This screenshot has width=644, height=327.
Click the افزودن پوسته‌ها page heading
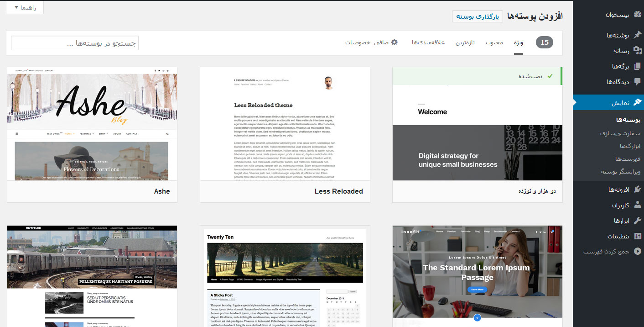(x=535, y=16)
